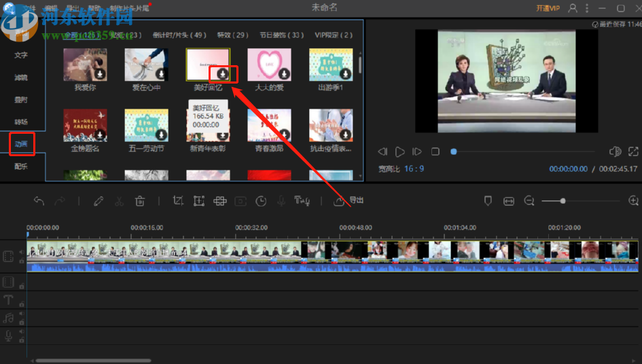Mute the music track
The height and width of the screenshot is (364, 642).
tap(21, 314)
